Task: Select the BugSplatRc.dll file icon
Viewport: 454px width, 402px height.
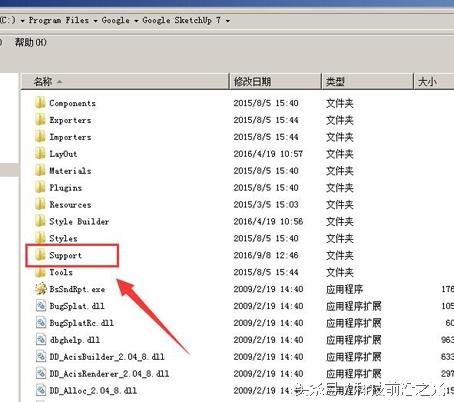Action: [x=41, y=323]
